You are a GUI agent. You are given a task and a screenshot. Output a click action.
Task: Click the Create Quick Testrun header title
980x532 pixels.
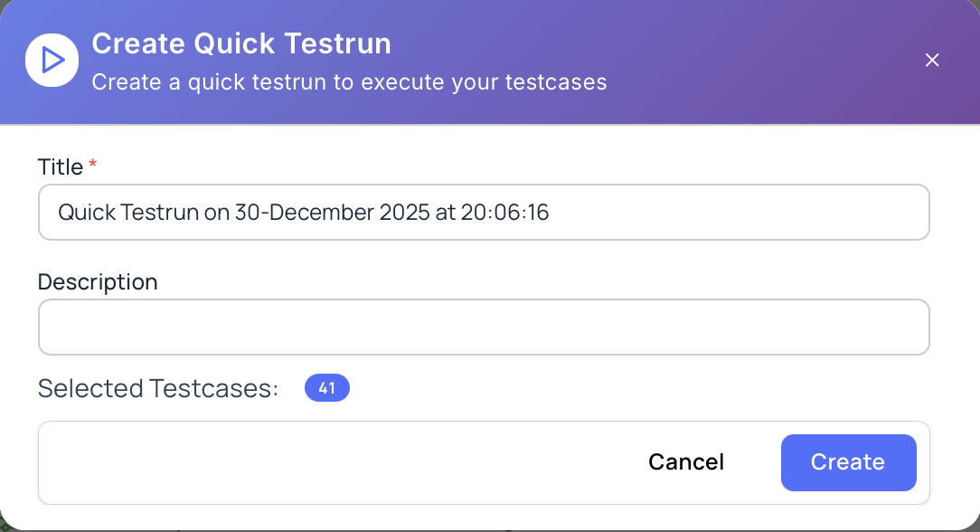(x=240, y=43)
